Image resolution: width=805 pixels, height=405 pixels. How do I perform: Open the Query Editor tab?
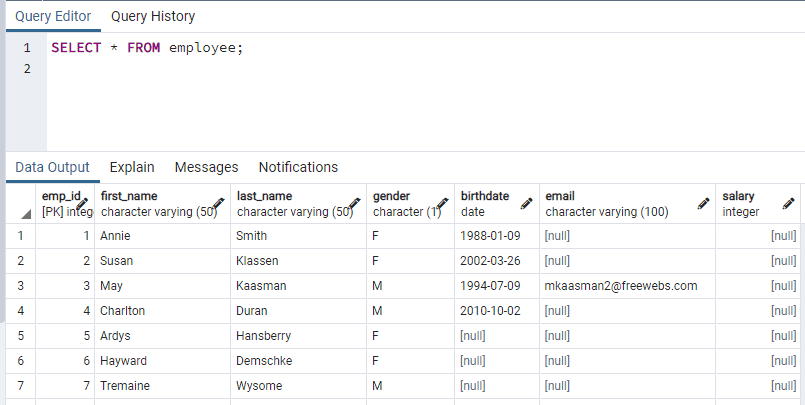pos(53,16)
